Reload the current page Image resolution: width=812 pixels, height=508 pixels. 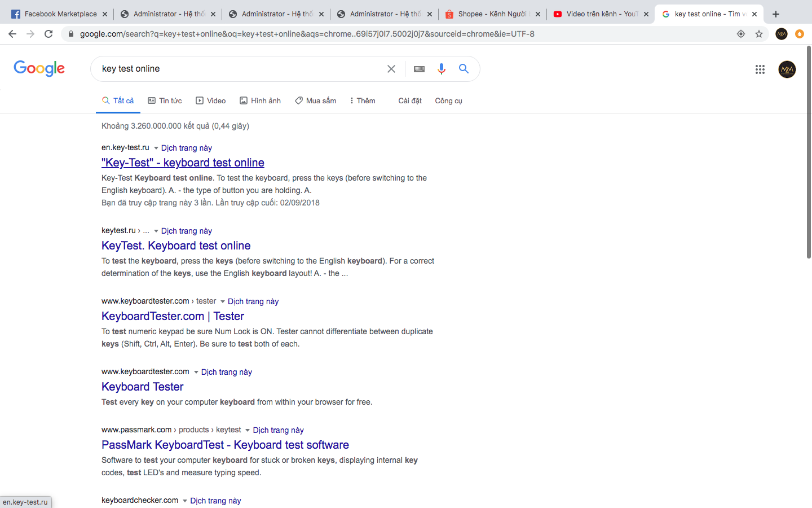pyautogui.click(x=48, y=34)
